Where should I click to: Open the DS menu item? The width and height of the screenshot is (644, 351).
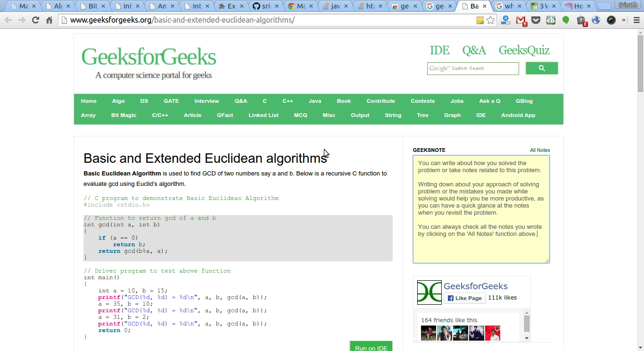(x=144, y=101)
